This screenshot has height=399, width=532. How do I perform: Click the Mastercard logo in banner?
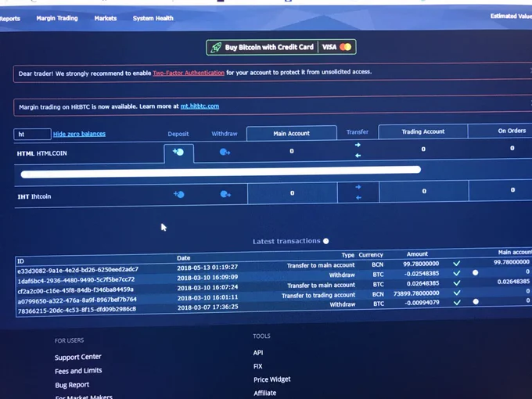pos(345,47)
